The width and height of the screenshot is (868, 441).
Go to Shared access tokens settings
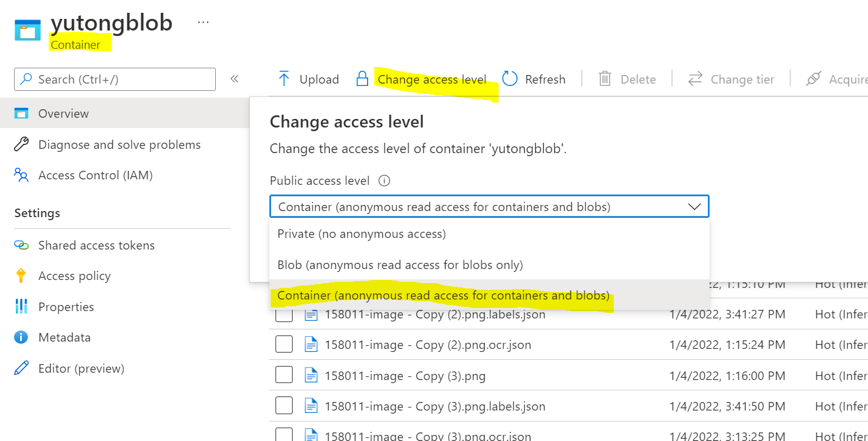96,245
